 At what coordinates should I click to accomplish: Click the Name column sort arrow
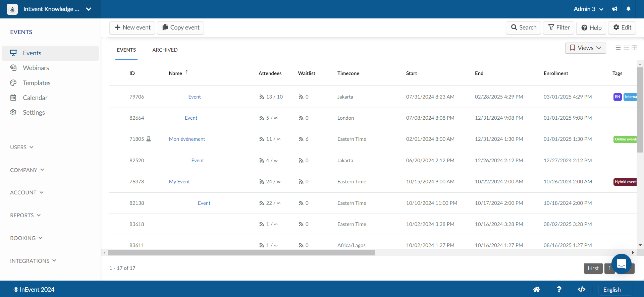coord(187,72)
